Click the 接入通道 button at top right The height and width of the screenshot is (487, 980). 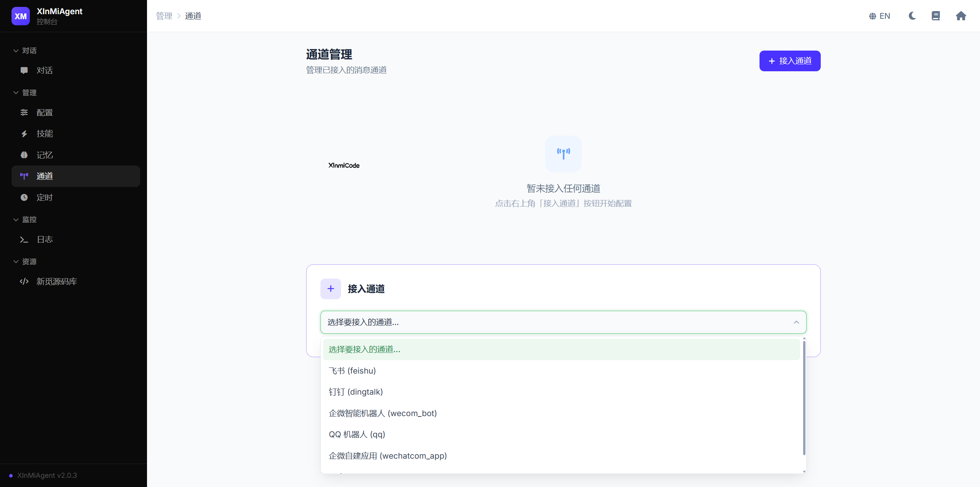(789, 61)
